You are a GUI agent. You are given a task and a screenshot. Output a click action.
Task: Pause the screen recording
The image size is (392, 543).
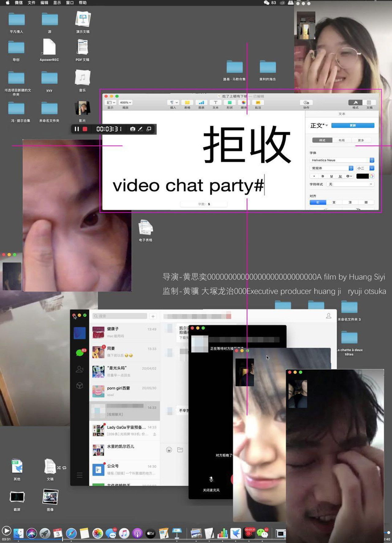[77, 129]
